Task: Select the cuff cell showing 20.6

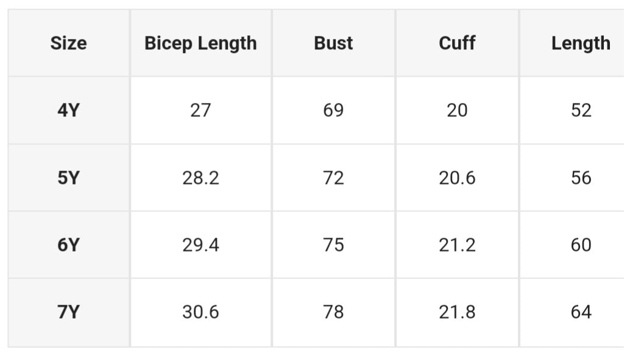Action: coord(457,178)
